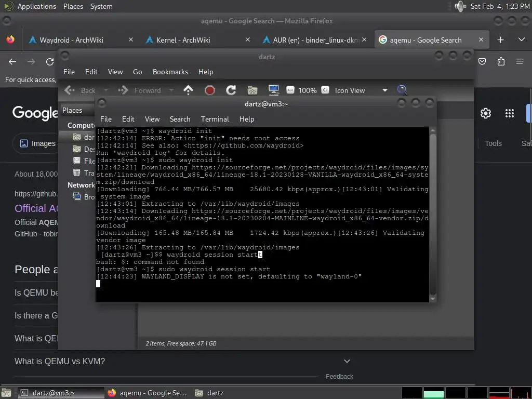Switch to dartz file manager taskbar entry
This screenshot has height=399, width=532.
click(x=209, y=393)
